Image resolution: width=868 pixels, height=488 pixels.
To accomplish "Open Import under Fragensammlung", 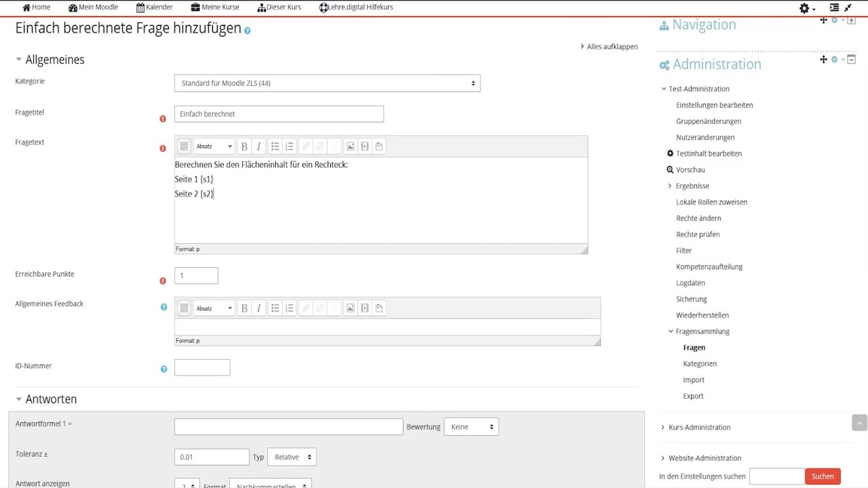I will tap(694, 380).
